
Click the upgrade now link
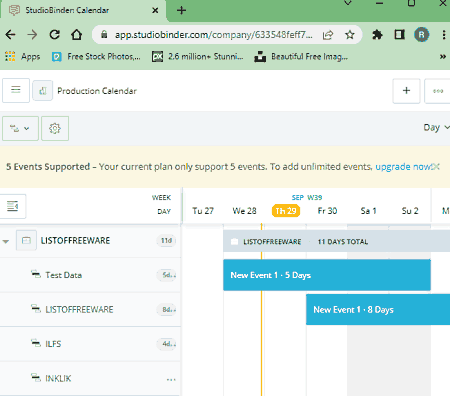(x=403, y=167)
